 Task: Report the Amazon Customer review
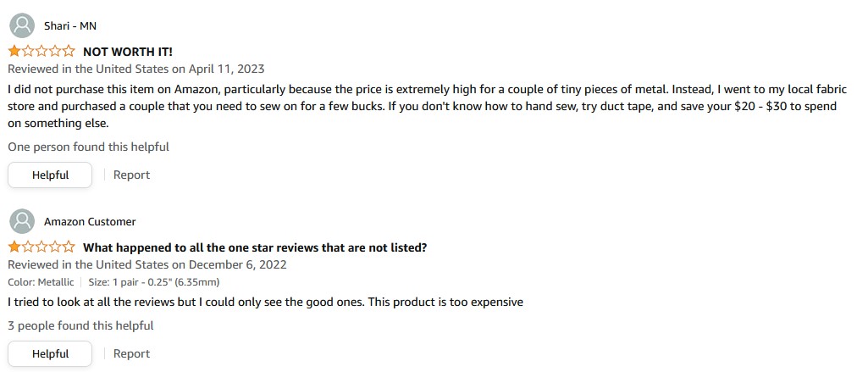pyautogui.click(x=132, y=353)
